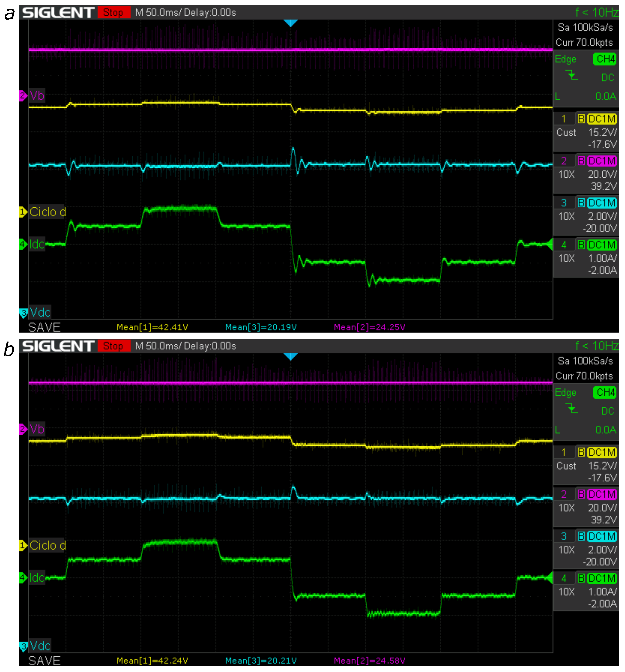The height and width of the screenshot is (672, 625).
Task: Click the cyan channel 3 Vdc marker in panel b
Action: (23, 646)
